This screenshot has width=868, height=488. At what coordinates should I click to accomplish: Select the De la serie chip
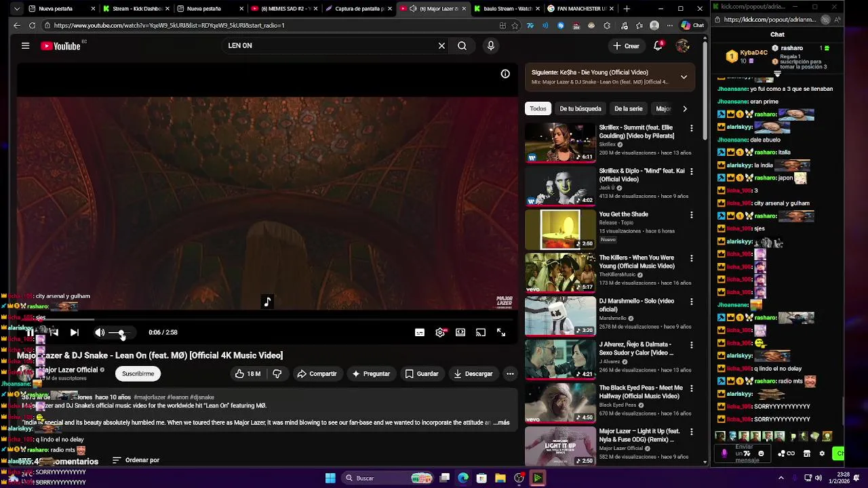(629, 108)
